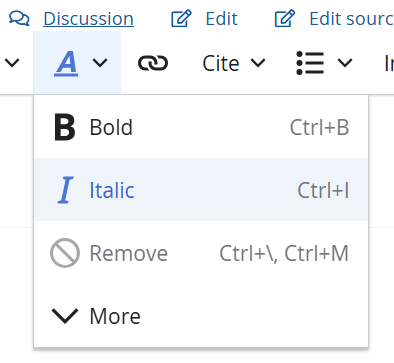Click the Ctrl+I shortcut text

click(323, 190)
